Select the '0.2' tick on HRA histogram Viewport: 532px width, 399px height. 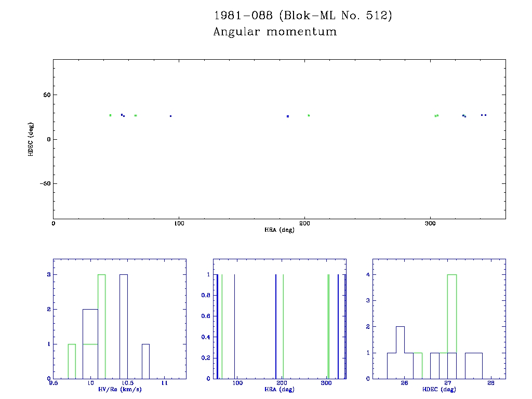(x=206, y=358)
